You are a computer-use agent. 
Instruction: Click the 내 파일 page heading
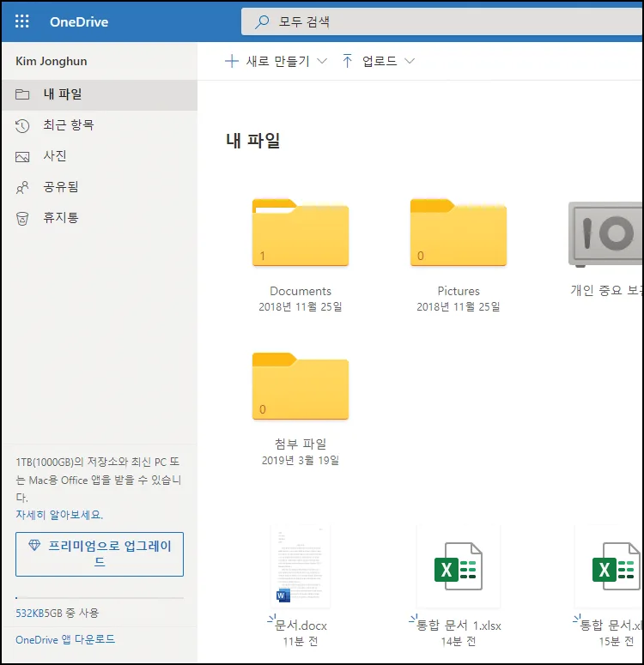(253, 141)
